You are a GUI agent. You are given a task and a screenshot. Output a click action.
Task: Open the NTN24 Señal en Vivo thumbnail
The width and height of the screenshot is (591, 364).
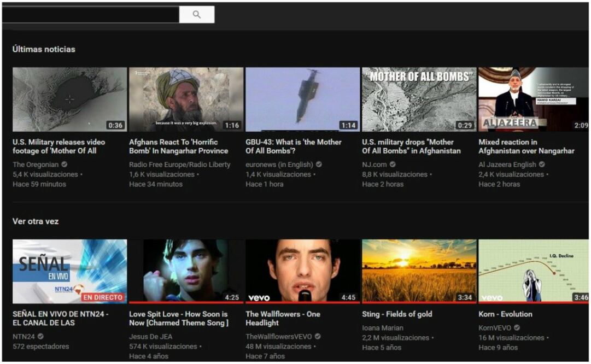69,271
